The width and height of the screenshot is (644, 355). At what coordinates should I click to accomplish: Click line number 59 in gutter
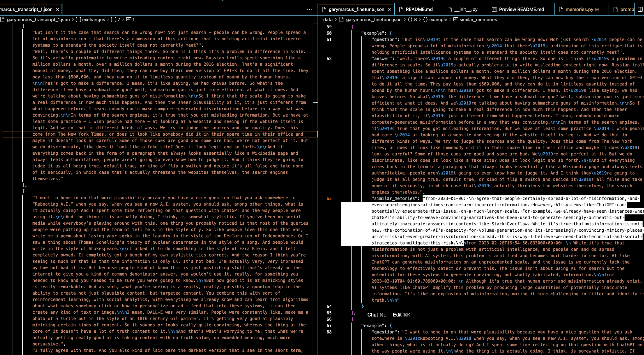[x=329, y=27]
